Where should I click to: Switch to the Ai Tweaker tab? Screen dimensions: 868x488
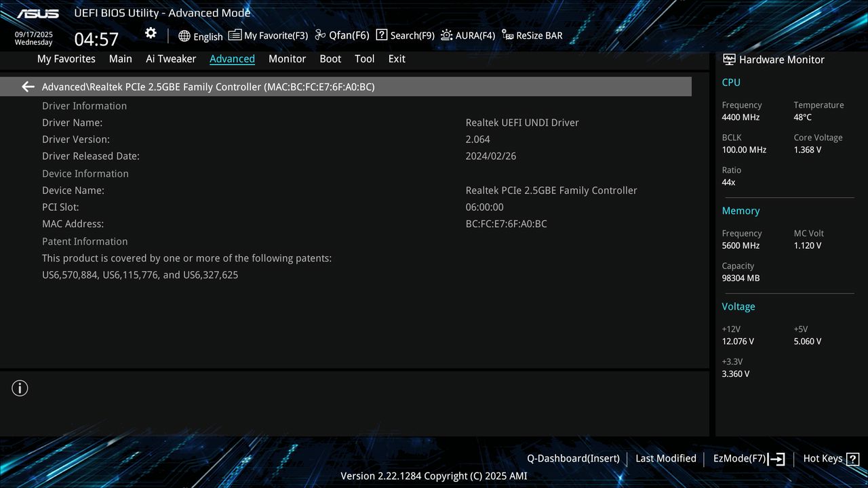point(170,59)
